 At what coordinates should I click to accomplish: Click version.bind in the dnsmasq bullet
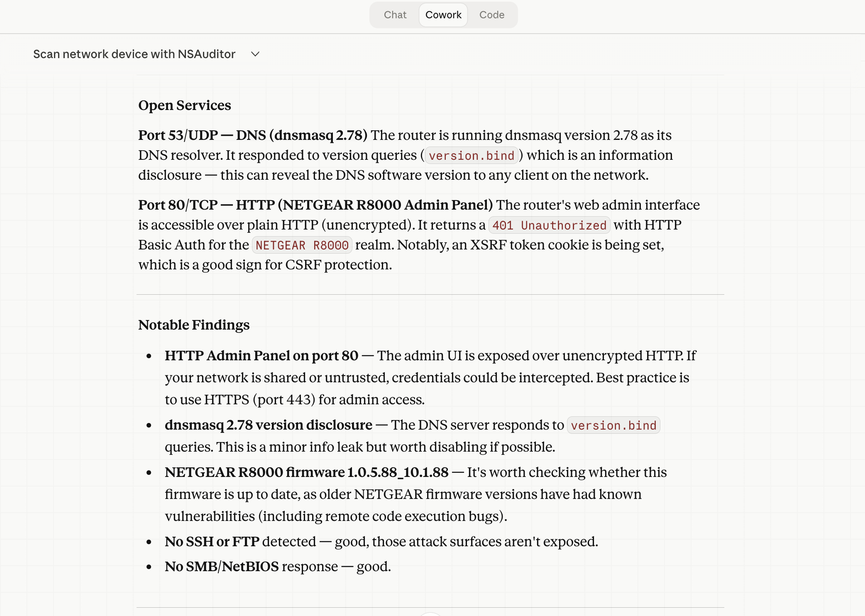point(613,425)
